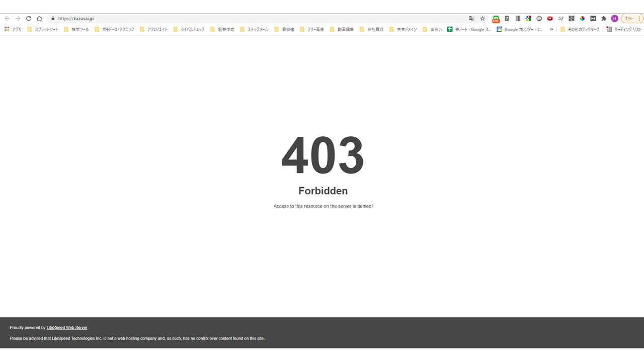
Task: Open the puzzle-piece Extensions menu
Action: [x=604, y=19]
